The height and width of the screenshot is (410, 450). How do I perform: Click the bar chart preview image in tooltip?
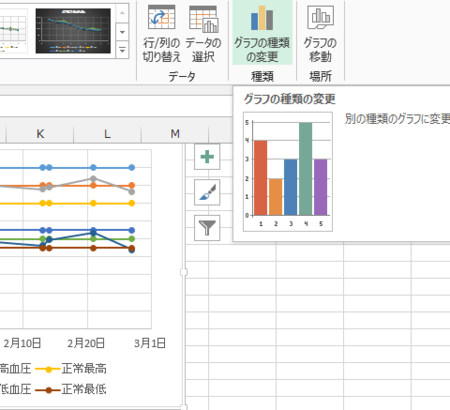point(288,172)
